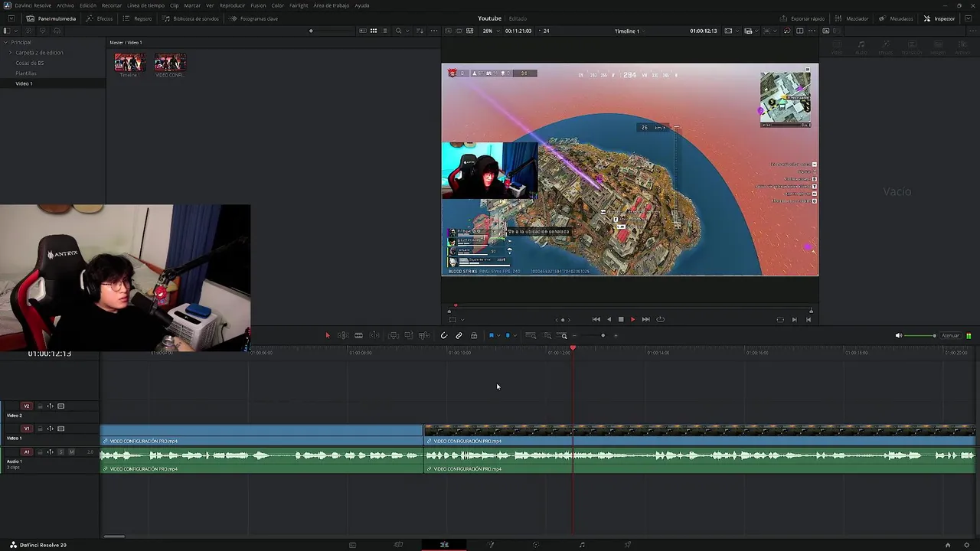Select the Plantillas bin
Image resolution: width=980 pixels, height=551 pixels.
coord(26,73)
